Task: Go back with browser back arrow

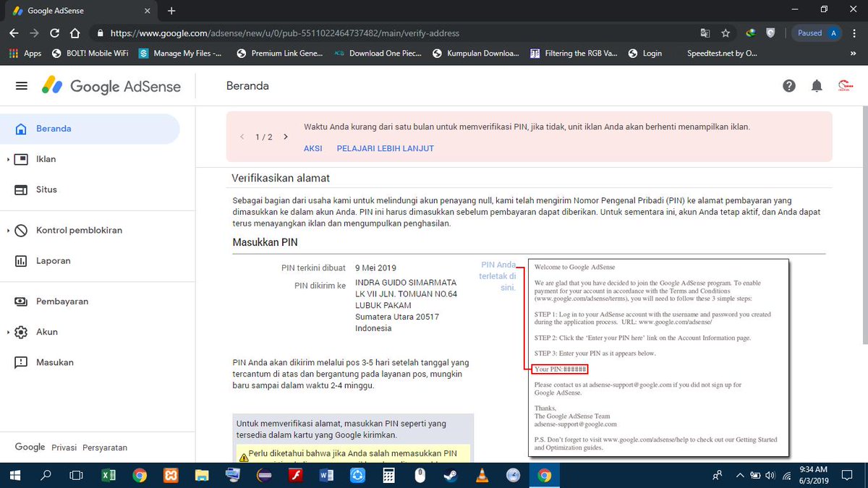Action: [14, 33]
